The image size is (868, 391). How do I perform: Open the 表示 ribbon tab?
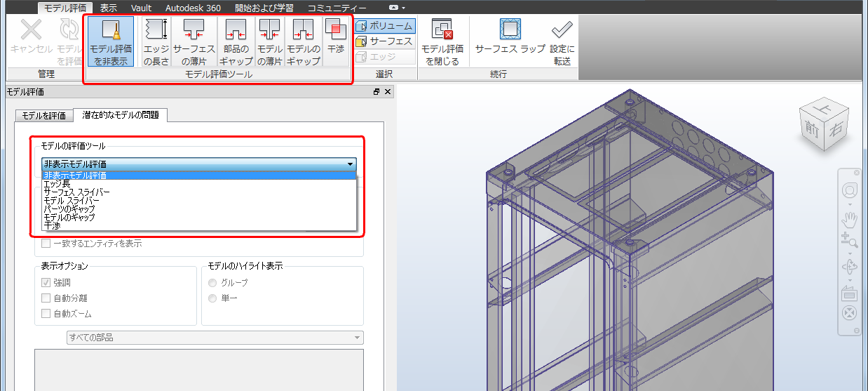click(x=109, y=8)
